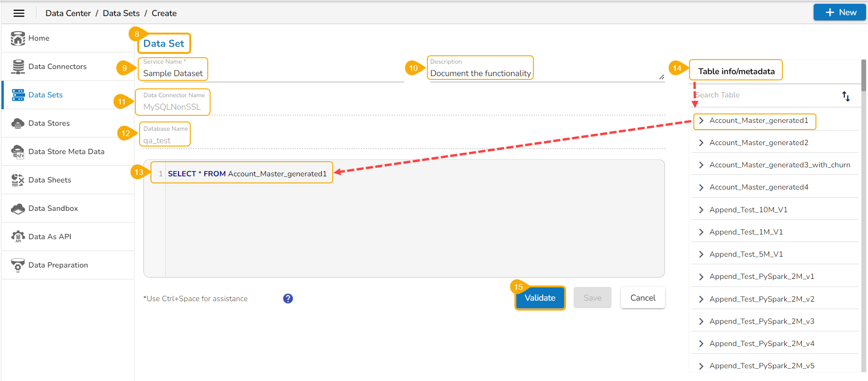Open Data Connectors via its icon
The height and width of the screenshot is (381, 868).
click(18, 67)
